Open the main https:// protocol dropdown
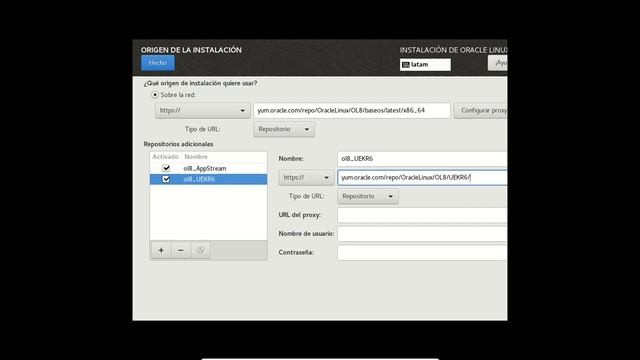 point(202,110)
